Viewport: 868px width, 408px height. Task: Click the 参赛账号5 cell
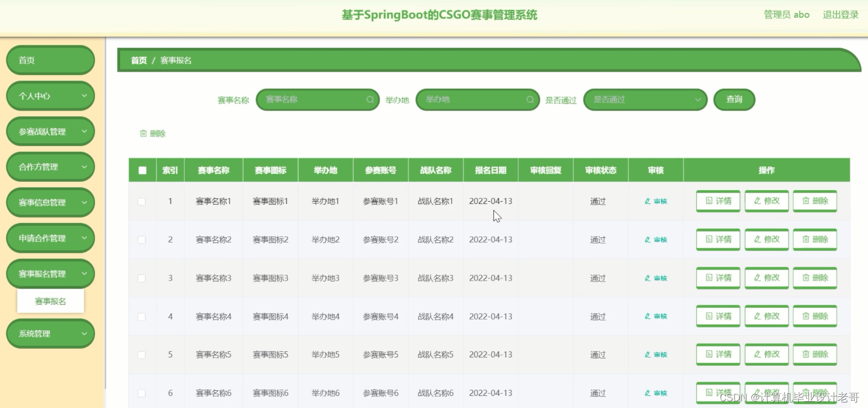coord(381,355)
